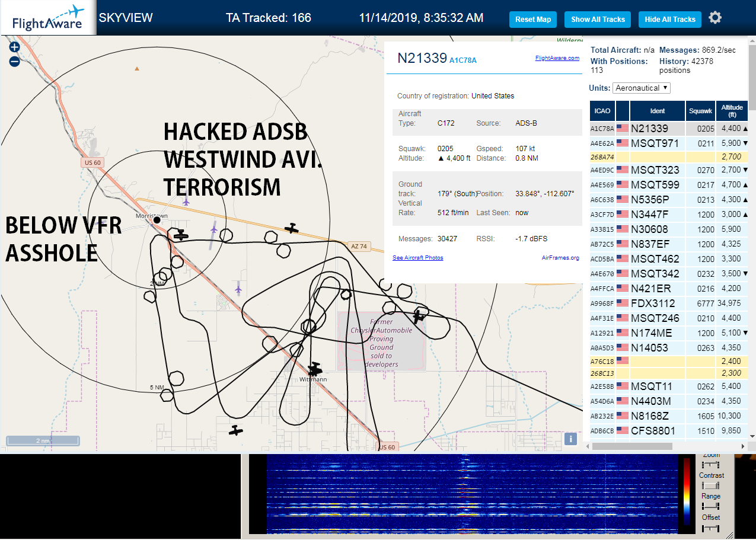Select the N14053 table row
Screen dimensions: 756x540
point(669,348)
